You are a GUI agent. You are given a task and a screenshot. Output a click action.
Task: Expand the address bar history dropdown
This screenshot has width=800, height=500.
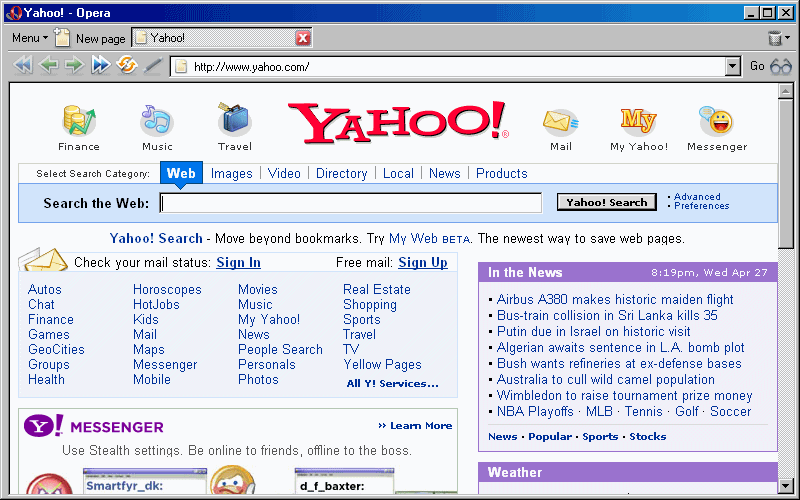(733, 66)
